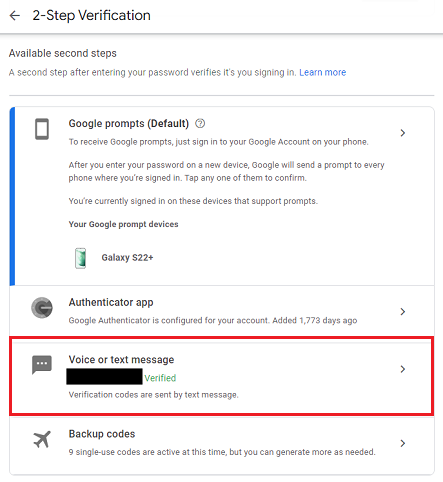Click the Google prompts (Default) heading

[x=129, y=124]
